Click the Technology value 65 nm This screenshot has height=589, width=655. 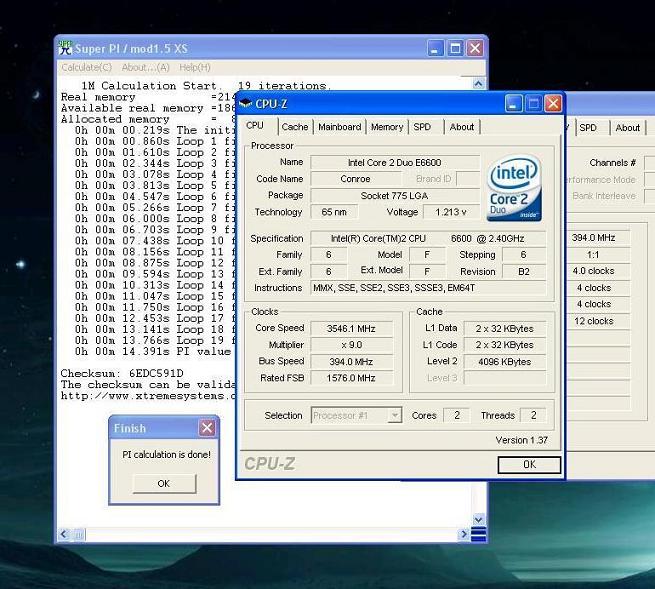334,212
